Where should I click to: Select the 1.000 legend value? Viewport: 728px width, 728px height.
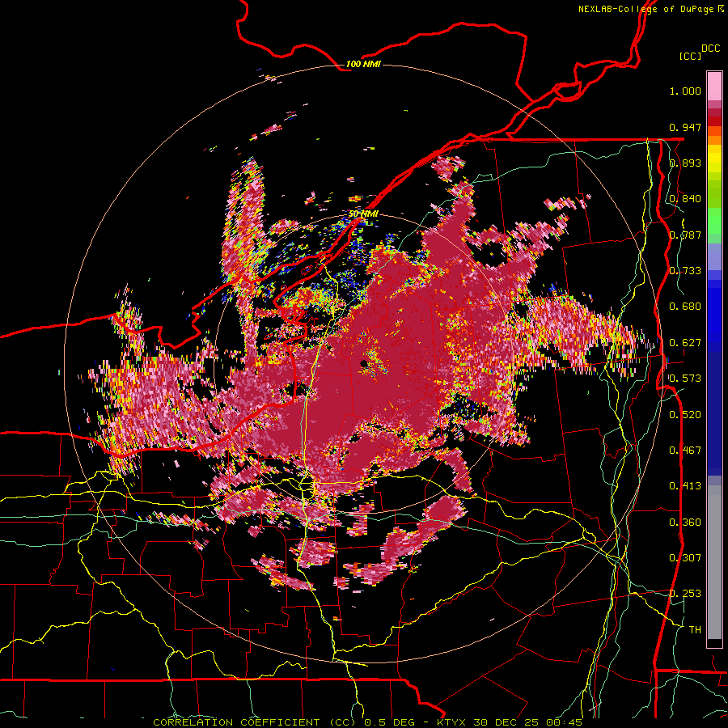click(685, 91)
